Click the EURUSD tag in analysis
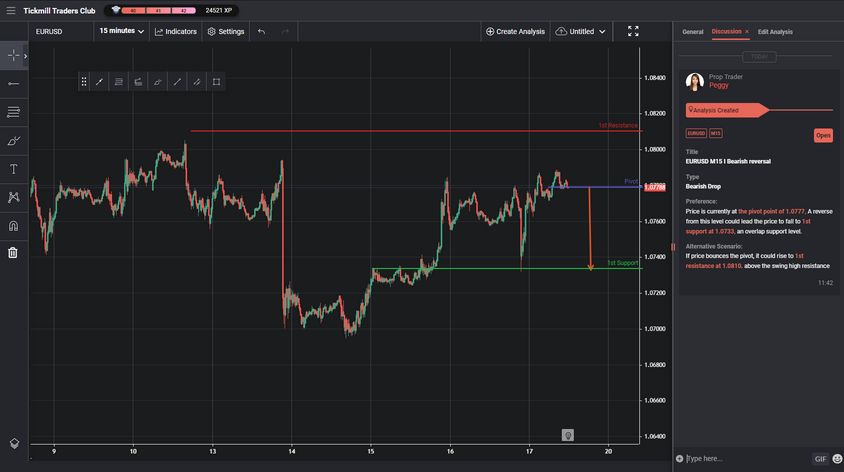This screenshot has height=472, width=844. pyautogui.click(x=696, y=133)
